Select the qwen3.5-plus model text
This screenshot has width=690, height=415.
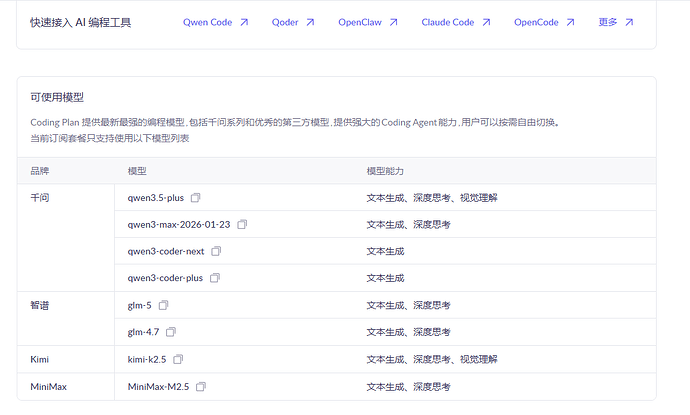155,198
